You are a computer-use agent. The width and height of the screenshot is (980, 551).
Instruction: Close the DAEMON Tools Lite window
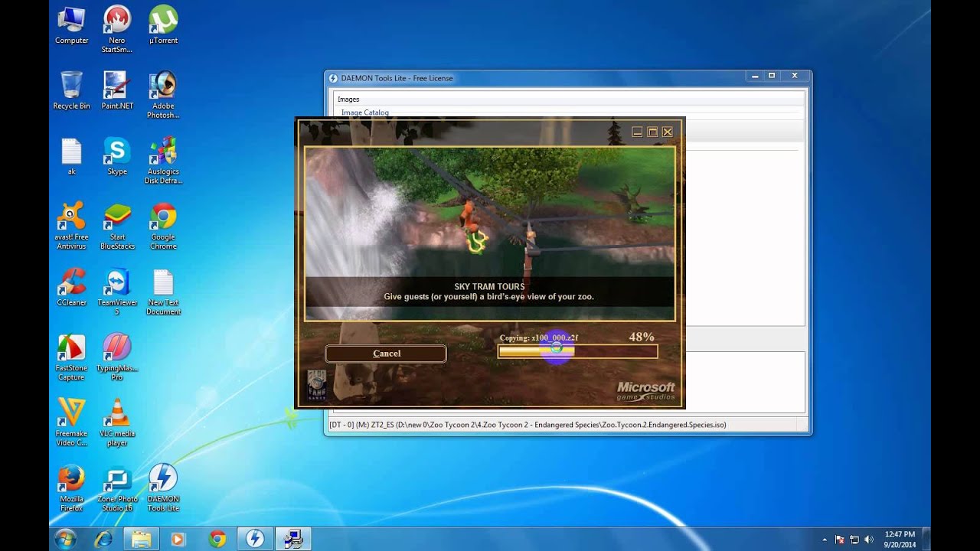point(795,76)
